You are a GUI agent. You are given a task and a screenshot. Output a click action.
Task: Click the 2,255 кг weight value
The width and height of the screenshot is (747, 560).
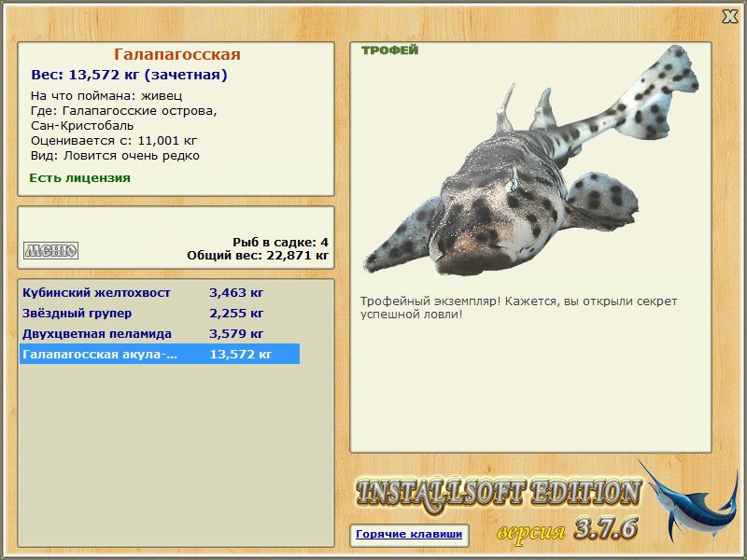coord(236,314)
